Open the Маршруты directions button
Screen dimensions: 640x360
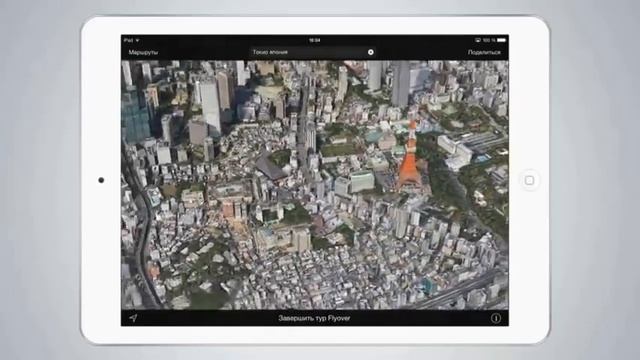tap(143, 52)
